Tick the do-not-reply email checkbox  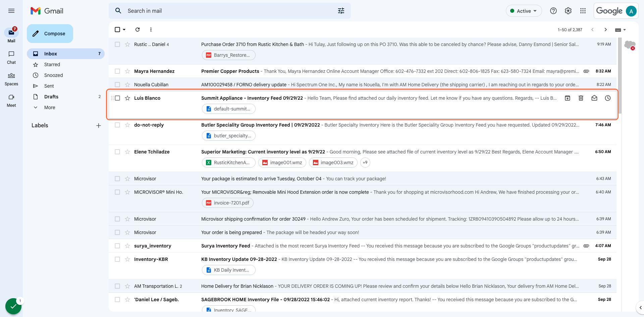[x=117, y=125]
